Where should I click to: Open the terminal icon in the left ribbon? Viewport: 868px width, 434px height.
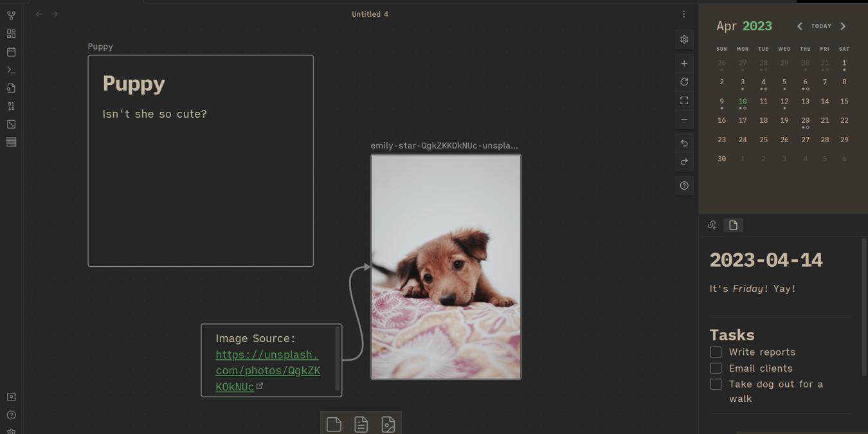[11, 69]
